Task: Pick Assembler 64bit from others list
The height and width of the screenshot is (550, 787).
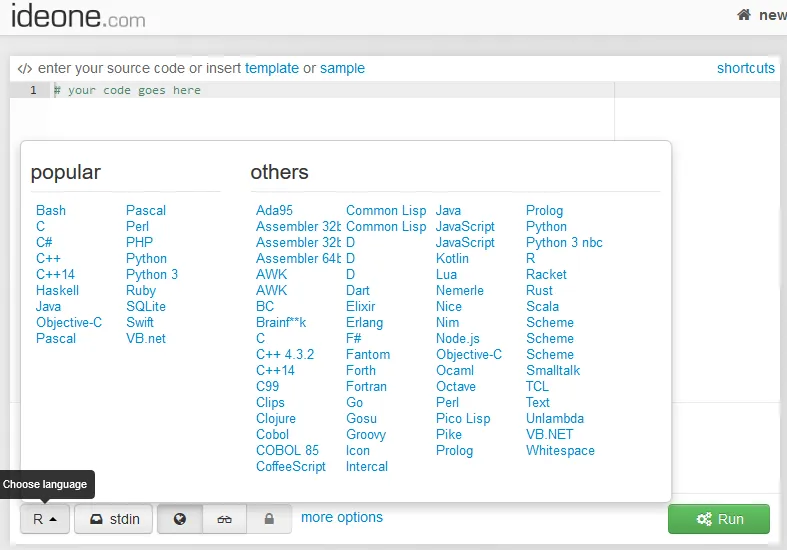Action: tap(298, 258)
